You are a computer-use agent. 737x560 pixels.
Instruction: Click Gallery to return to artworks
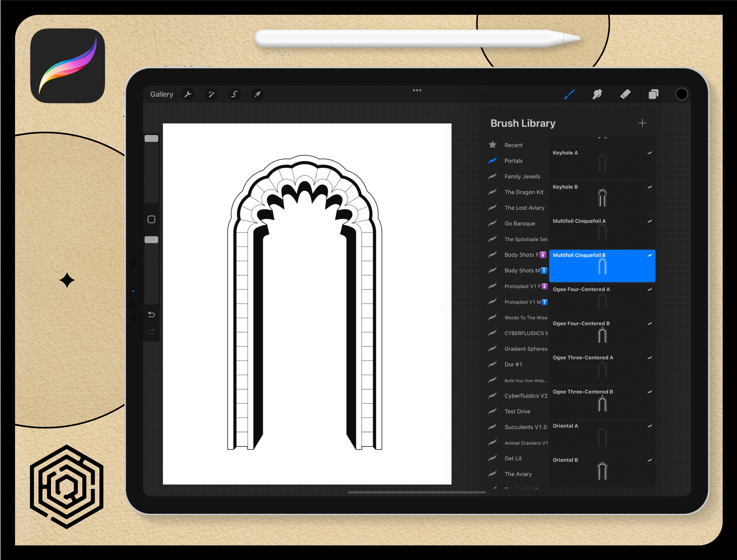click(x=162, y=94)
